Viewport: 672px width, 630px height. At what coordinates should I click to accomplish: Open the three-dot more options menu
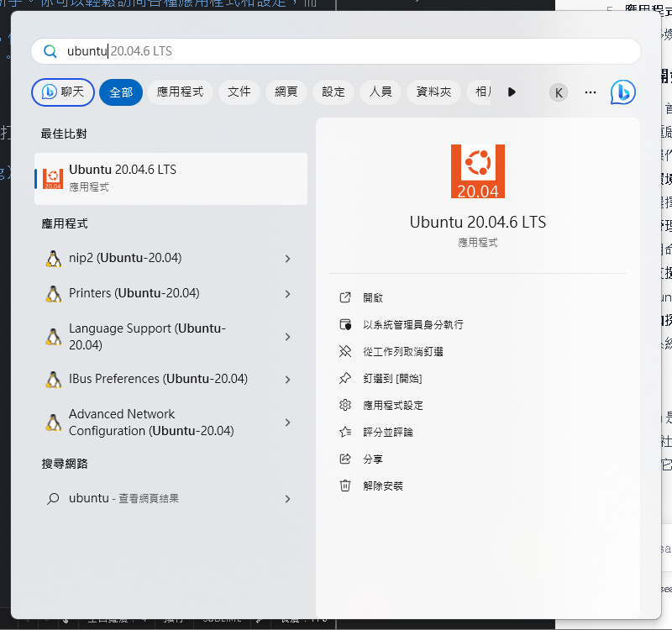(591, 92)
